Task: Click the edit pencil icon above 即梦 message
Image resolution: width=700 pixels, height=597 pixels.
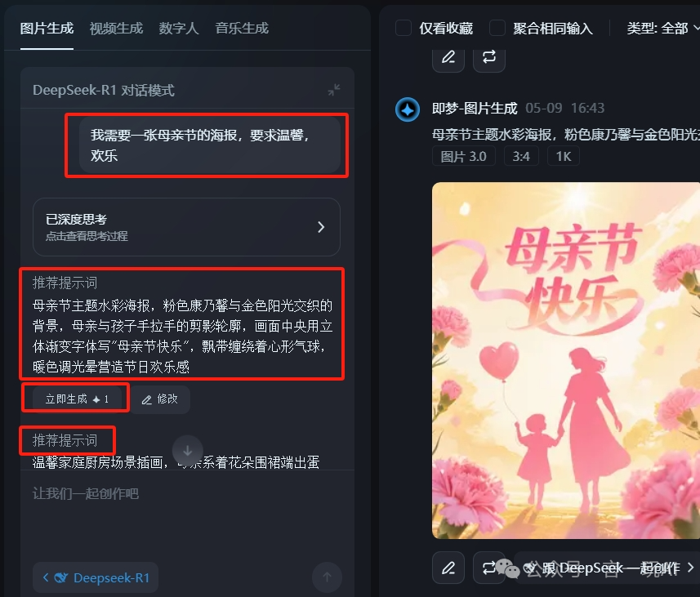Action: (x=448, y=57)
